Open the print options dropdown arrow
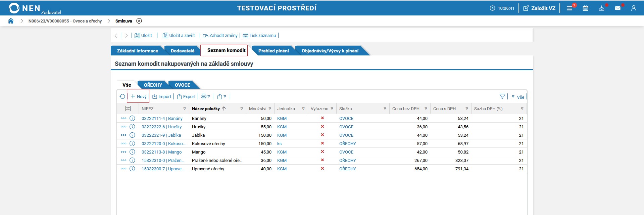Image resolution: width=644 pixels, height=215 pixels. (209, 96)
